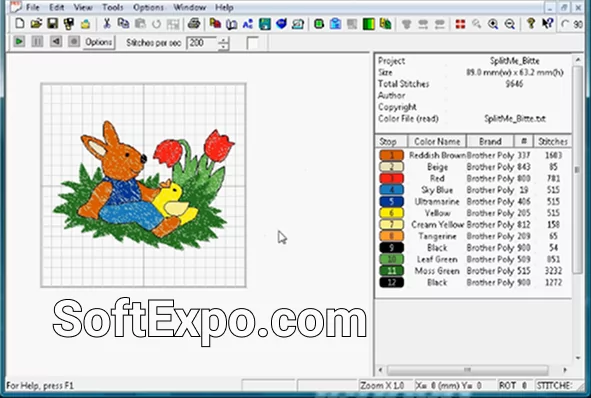The image size is (591, 398).
Task: Click the down arrow of the panel's vertical scrollbar
Action: click(x=578, y=358)
